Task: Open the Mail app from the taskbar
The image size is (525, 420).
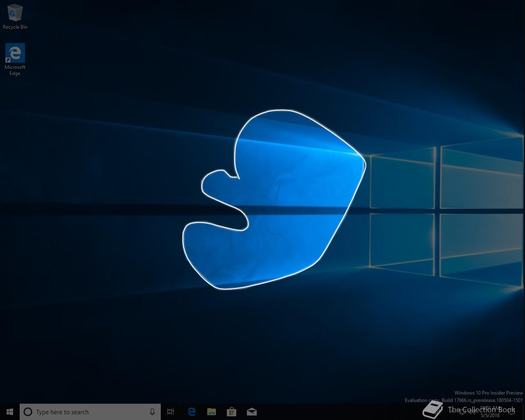Action: click(x=252, y=412)
